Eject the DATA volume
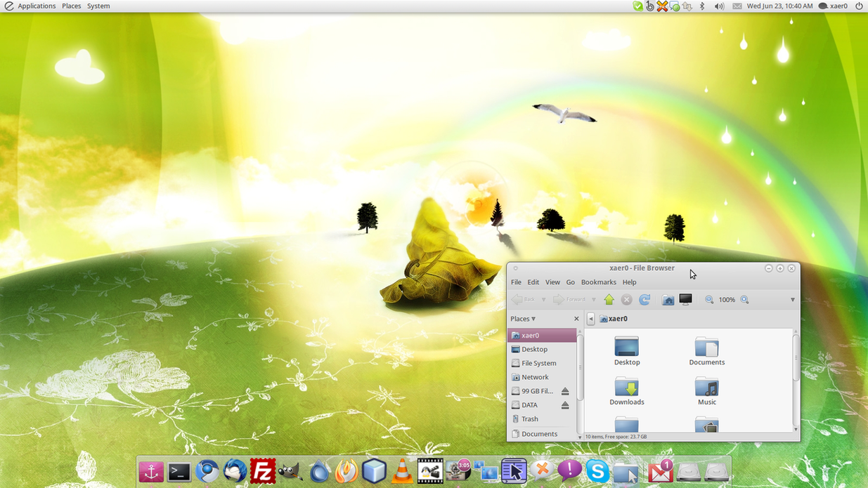The width and height of the screenshot is (868, 488). (x=565, y=405)
